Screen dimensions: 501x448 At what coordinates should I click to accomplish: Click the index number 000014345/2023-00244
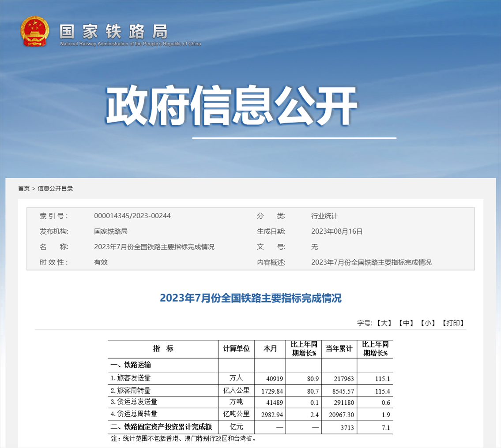click(x=132, y=216)
